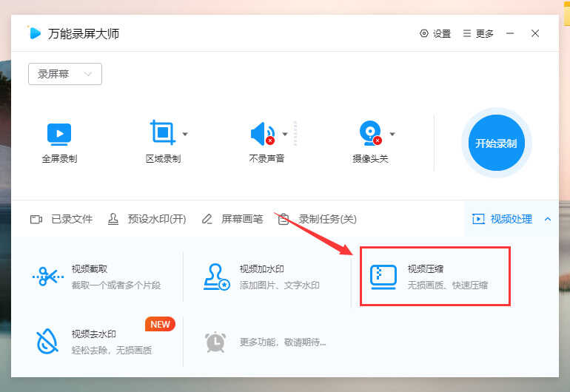Minimize the recorder window
The width and height of the screenshot is (570, 392).
510,33
